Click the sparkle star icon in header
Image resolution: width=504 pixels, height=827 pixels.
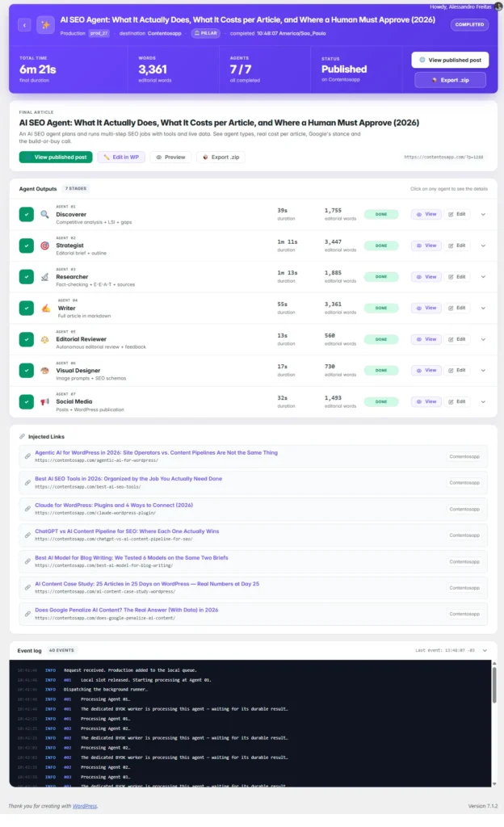coord(46,25)
